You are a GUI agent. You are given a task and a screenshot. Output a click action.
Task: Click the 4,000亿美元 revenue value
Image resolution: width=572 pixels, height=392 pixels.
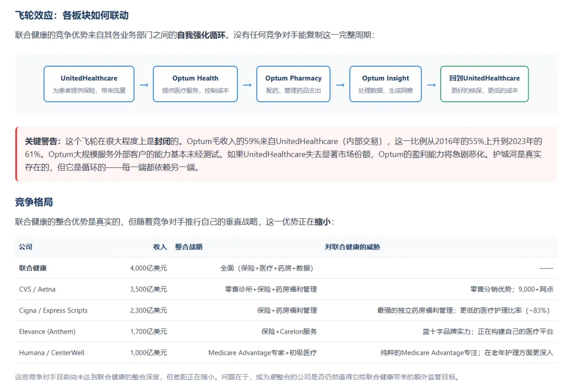tap(148, 268)
